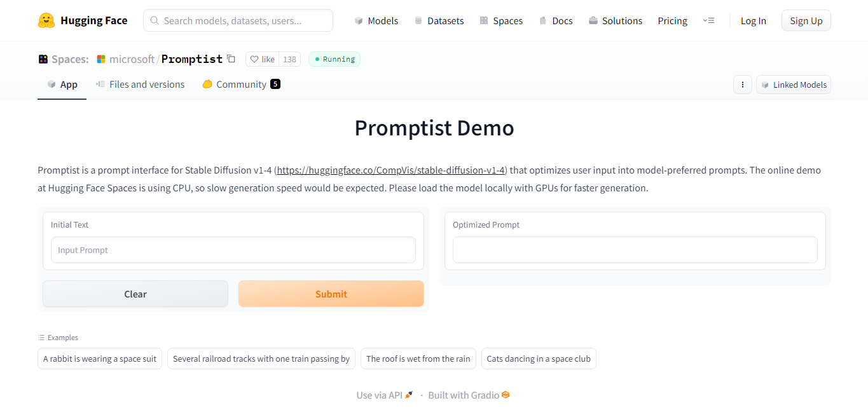
Task: Click the Hugging Face emoji logo
Action: (x=46, y=20)
